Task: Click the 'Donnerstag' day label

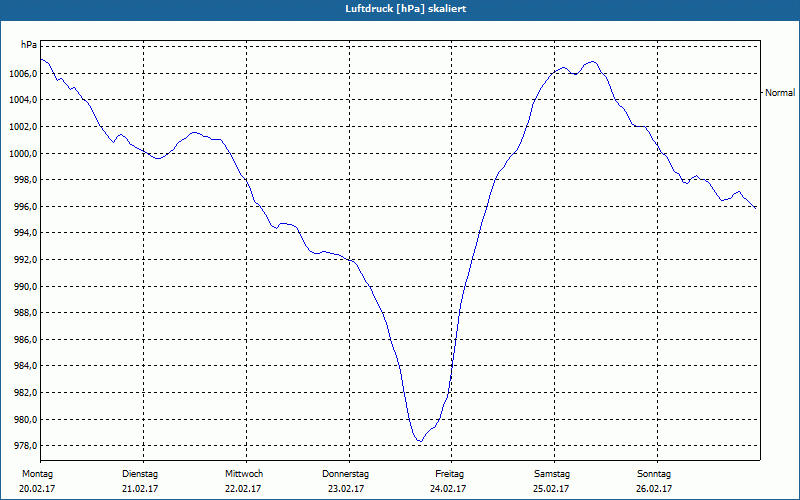Action: (x=345, y=474)
